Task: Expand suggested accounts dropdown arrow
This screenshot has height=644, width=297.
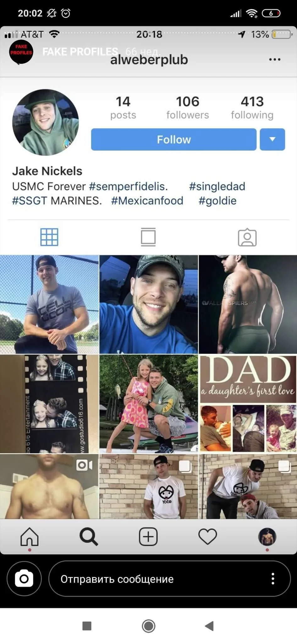Action: pos(272,139)
